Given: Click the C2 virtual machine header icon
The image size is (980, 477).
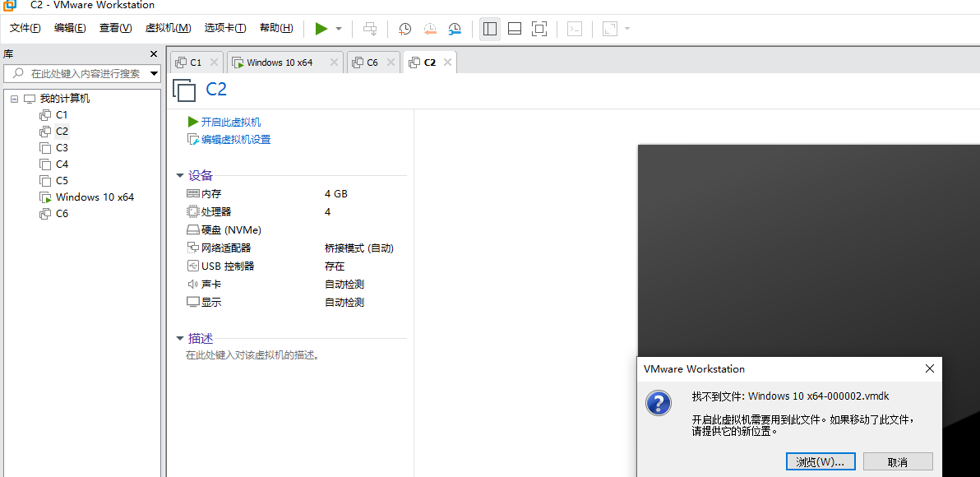Looking at the screenshot, I should pyautogui.click(x=184, y=90).
